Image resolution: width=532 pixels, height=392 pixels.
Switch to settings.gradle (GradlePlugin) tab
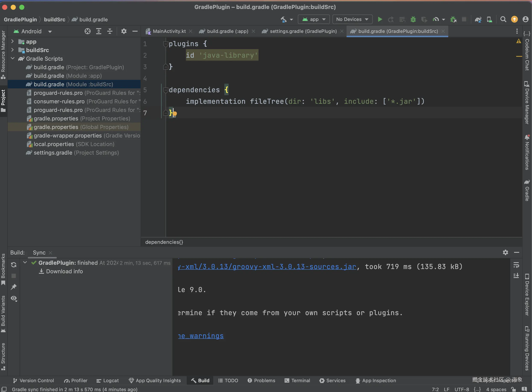[303, 31]
